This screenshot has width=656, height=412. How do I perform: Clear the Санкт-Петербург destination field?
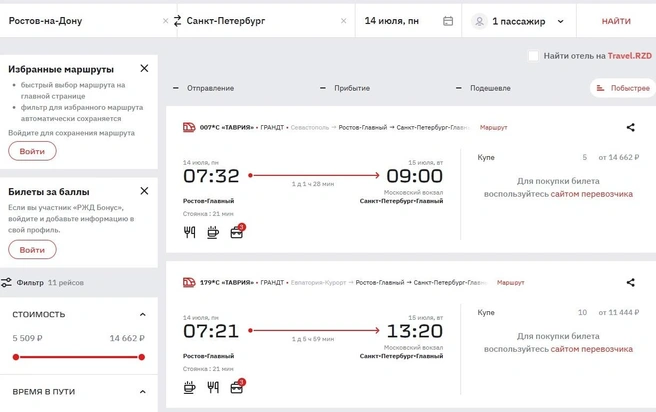click(343, 21)
